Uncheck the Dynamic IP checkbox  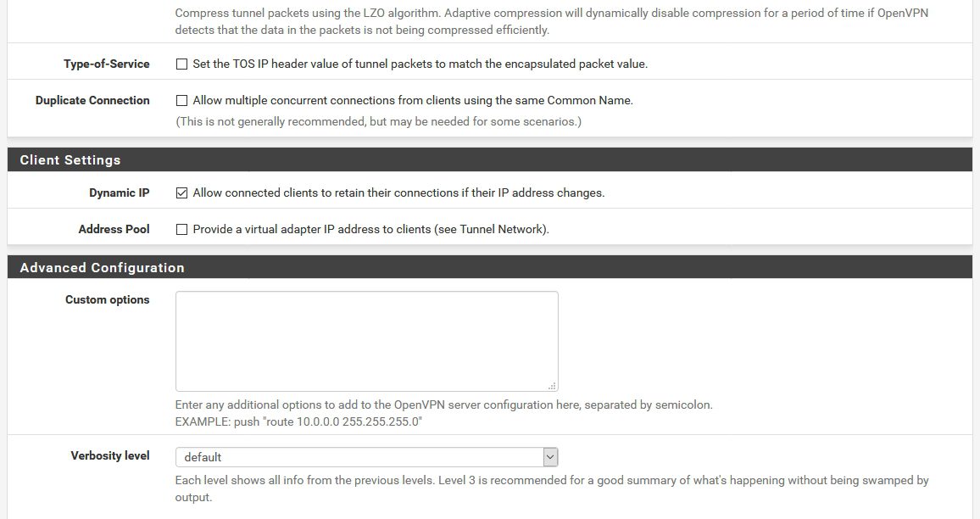click(x=182, y=193)
